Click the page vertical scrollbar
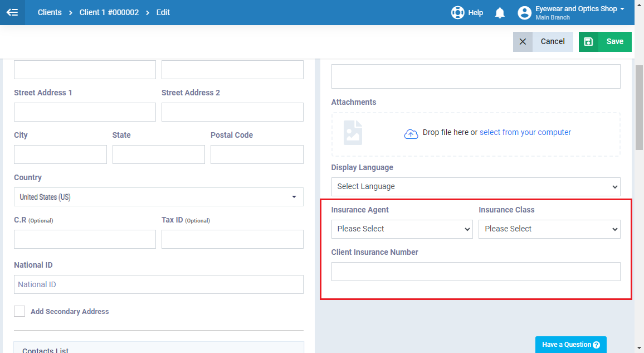This screenshot has height=353, width=644. point(639,106)
